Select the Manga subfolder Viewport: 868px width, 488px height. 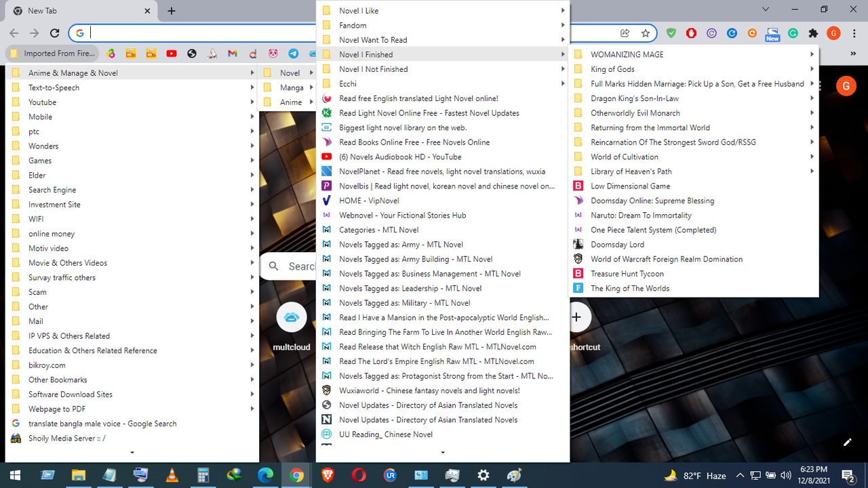287,87
